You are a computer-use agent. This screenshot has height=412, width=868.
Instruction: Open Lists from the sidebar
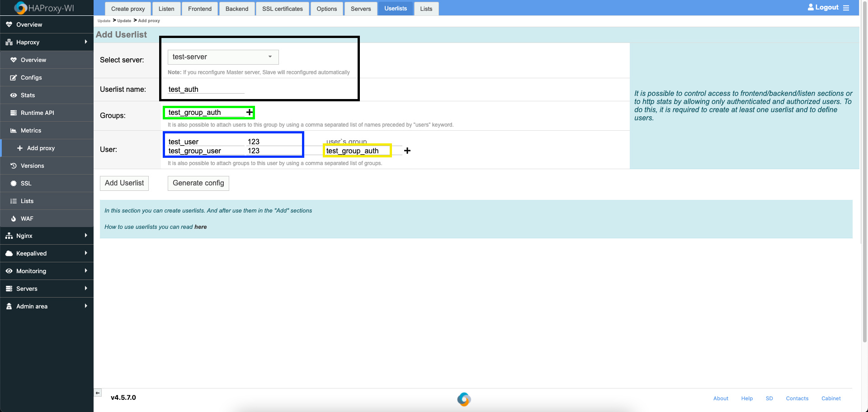coord(27,201)
